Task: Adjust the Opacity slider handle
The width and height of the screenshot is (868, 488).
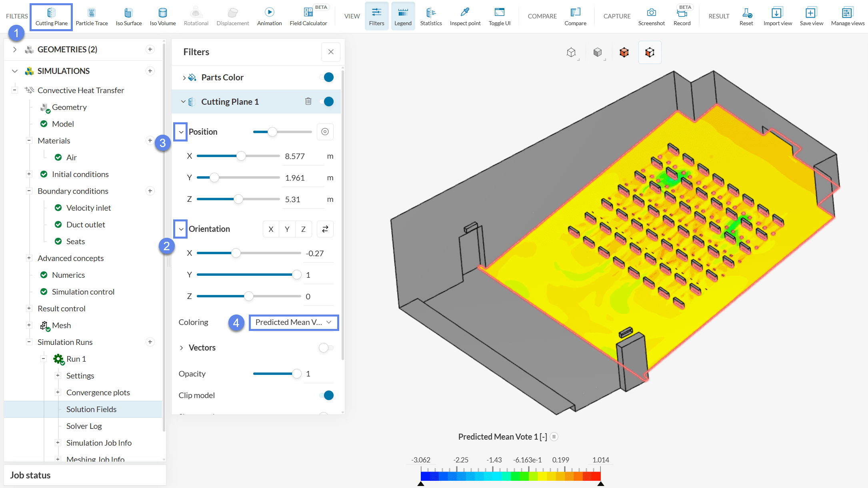Action: pos(296,374)
